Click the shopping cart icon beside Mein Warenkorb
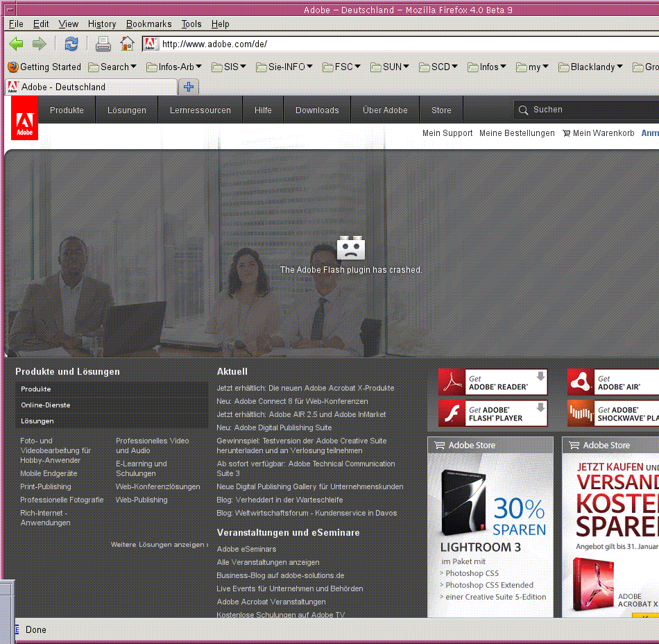 tap(567, 133)
